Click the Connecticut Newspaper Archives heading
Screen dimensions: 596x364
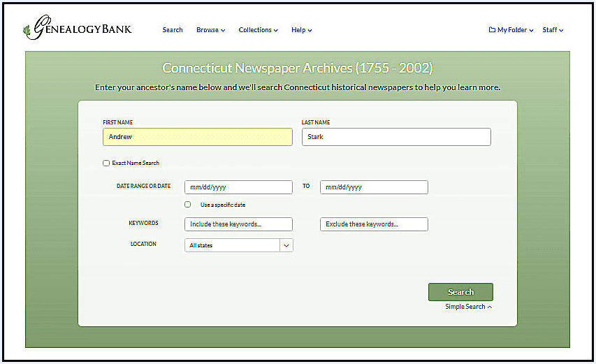pyautogui.click(x=297, y=68)
